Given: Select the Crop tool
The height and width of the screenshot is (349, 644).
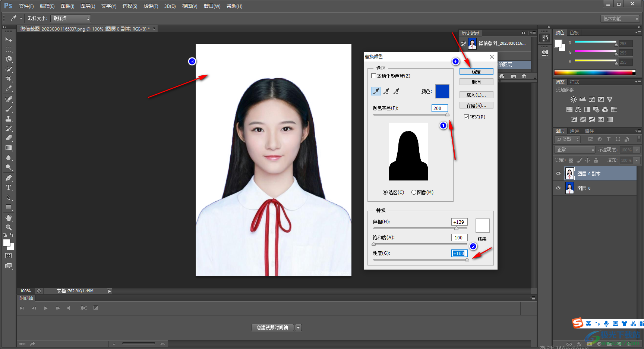Looking at the screenshot, I should [9, 79].
